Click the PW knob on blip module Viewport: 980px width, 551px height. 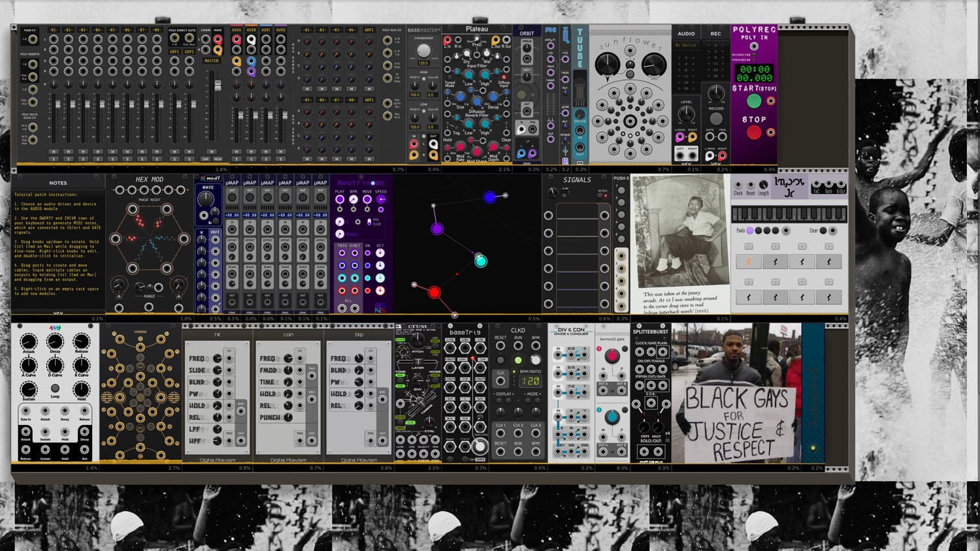(x=358, y=382)
